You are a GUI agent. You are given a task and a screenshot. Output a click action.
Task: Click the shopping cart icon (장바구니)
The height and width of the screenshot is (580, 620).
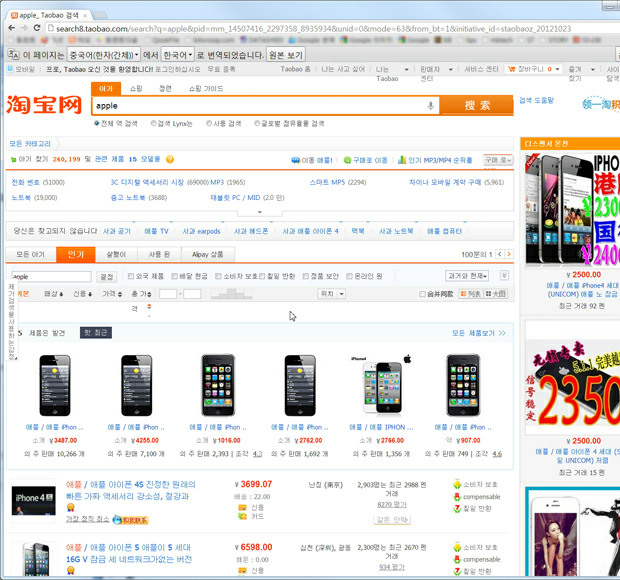pos(512,69)
